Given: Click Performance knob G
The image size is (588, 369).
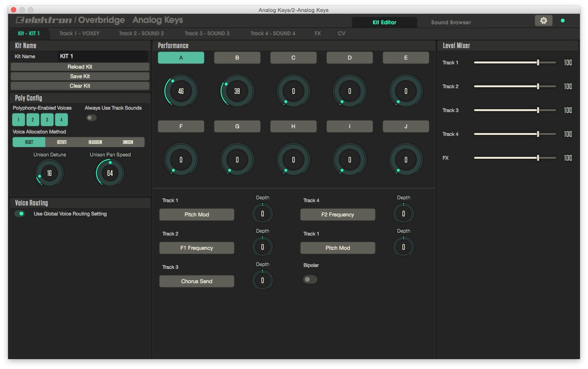Looking at the screenshot, I should (x=237, y=160).
